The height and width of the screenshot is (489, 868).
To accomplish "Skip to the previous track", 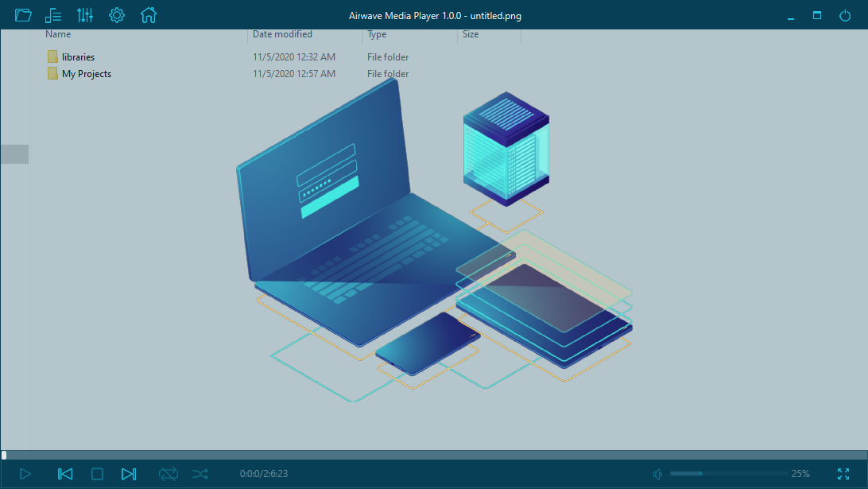I will tap(65, 474).
